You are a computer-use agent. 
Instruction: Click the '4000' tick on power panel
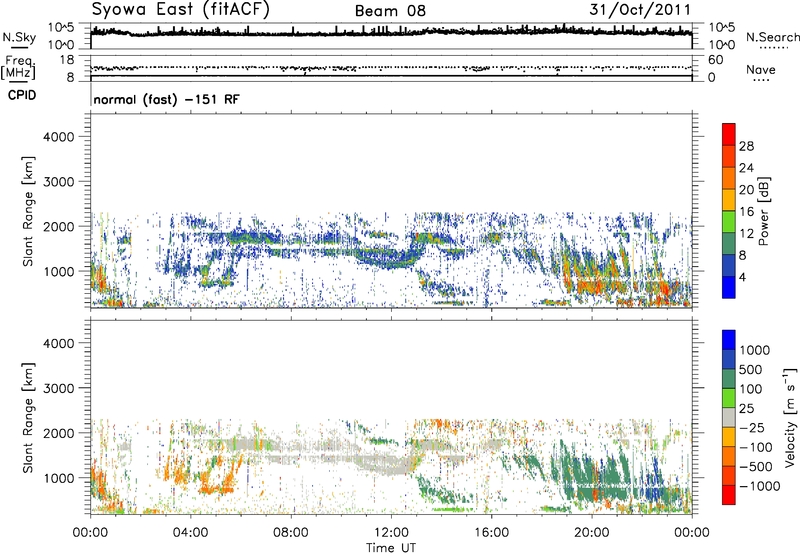click(x=58, y=137)
